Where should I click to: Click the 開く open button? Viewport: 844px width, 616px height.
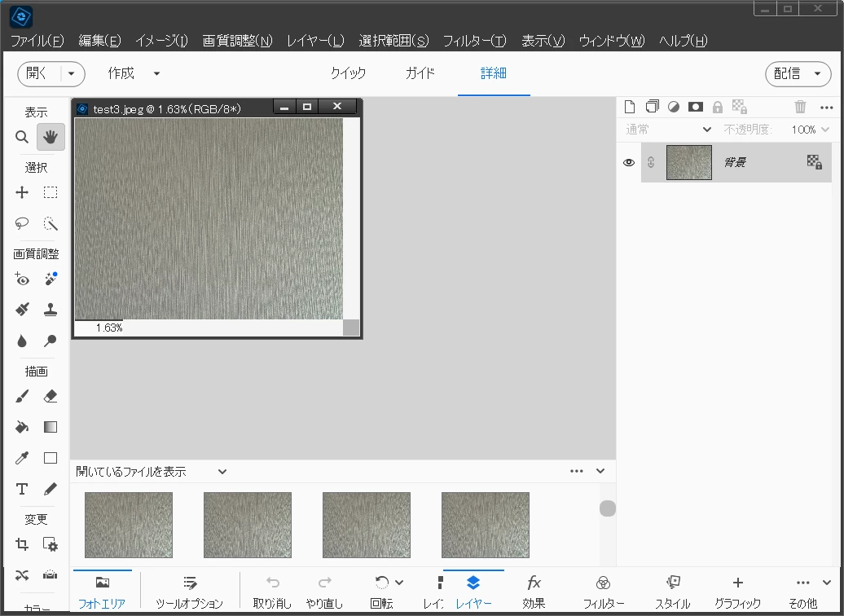point(37,74)
